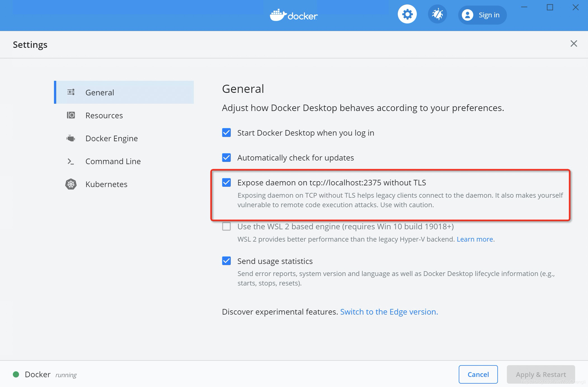Click the Kubernetes wheel icon in sidebar

click(x=71, y=184)
